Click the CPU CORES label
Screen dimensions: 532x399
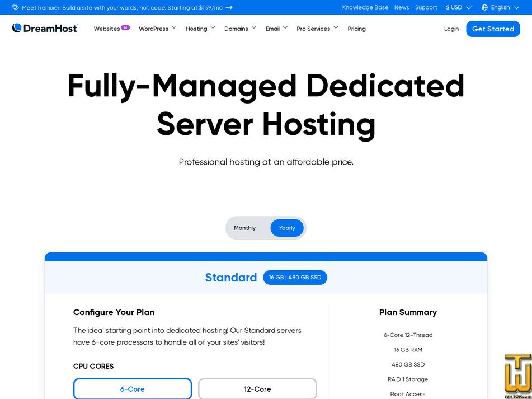click(x=93, y=366)
